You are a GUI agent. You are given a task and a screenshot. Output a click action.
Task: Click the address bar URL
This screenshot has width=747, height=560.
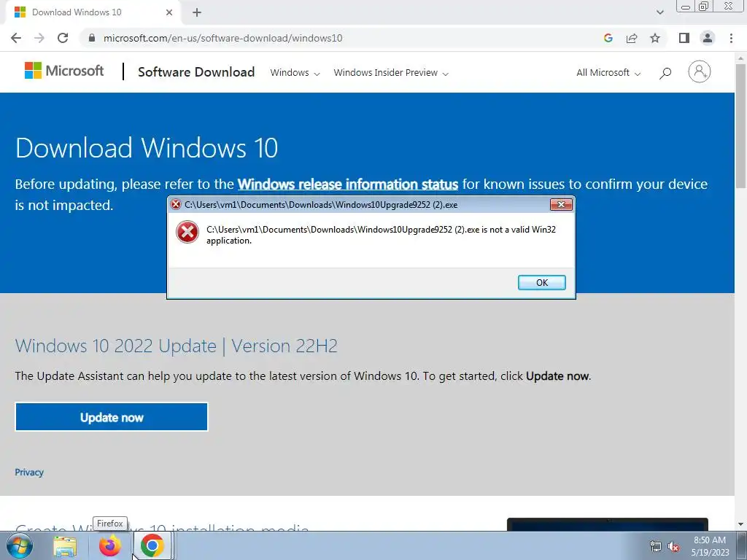click(x=222, y=38)
